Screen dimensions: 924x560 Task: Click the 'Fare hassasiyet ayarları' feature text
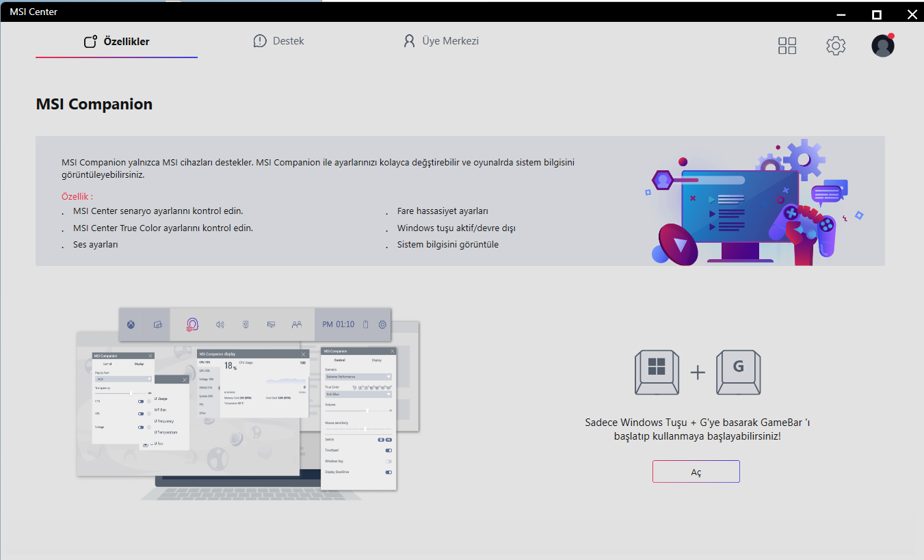click(443, 211)
